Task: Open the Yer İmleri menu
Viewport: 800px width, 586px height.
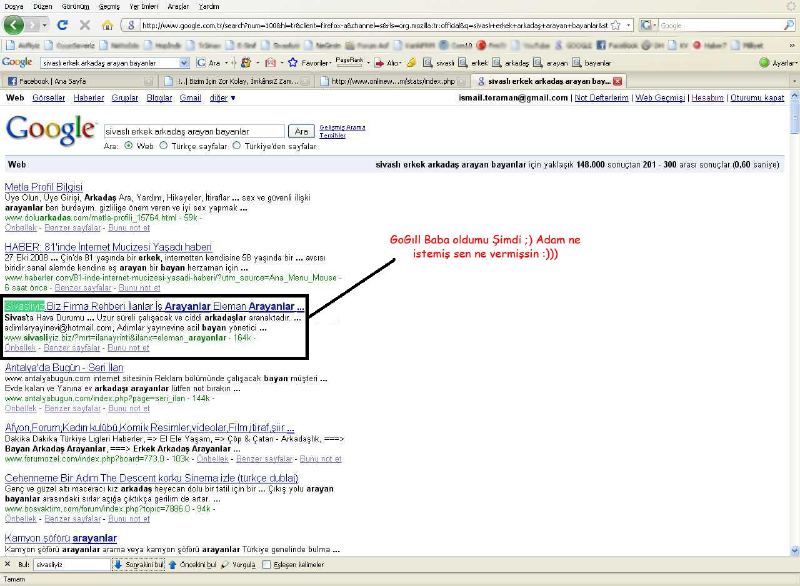Action: pos(143,7)
